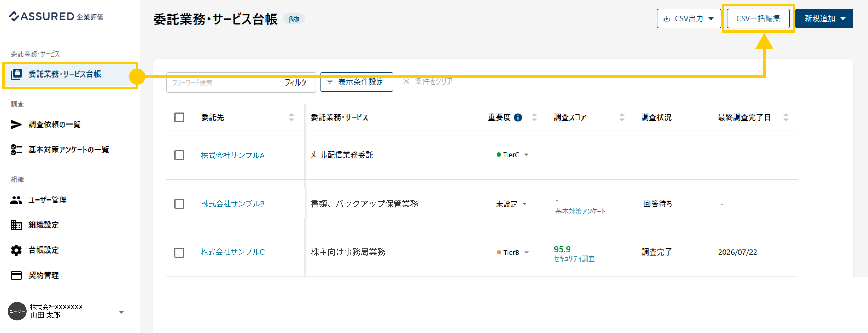Click the 株主向け事務局業務 cell
Viewport: 868px width, 333px height.
[348, 252]
